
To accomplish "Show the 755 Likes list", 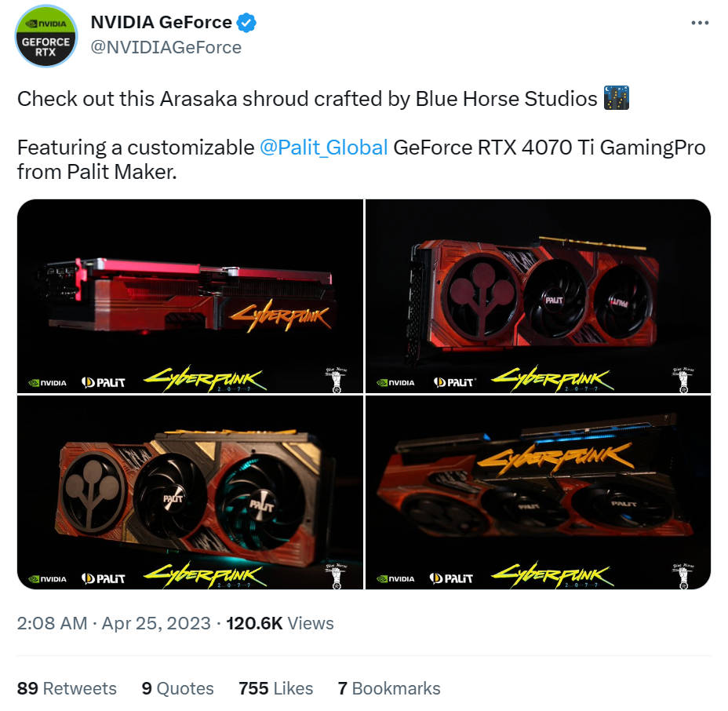I will pos(276,688).
